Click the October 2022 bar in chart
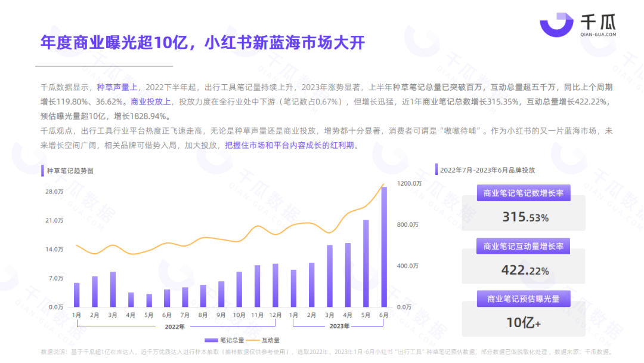This screenshot has height=363, width=644. [239, 290]
